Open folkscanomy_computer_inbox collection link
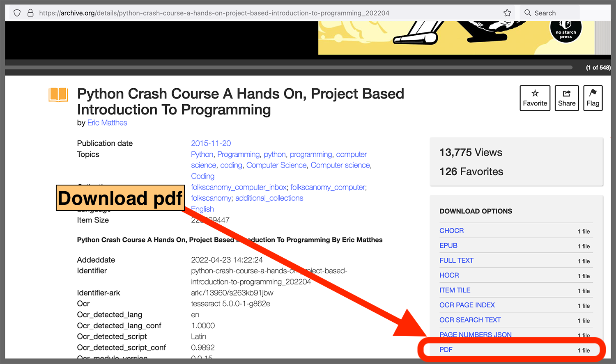This screenshot has width=616, height=364. pos(239,187)
